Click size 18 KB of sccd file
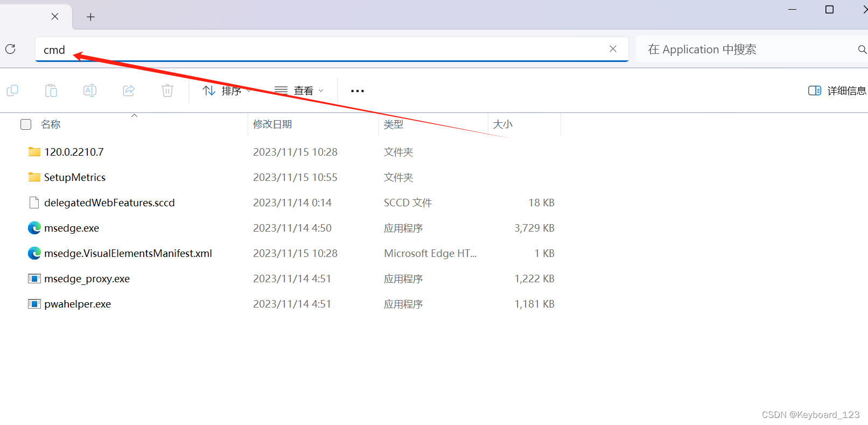The width and height of the screenshot is (868, 425). 541,203
